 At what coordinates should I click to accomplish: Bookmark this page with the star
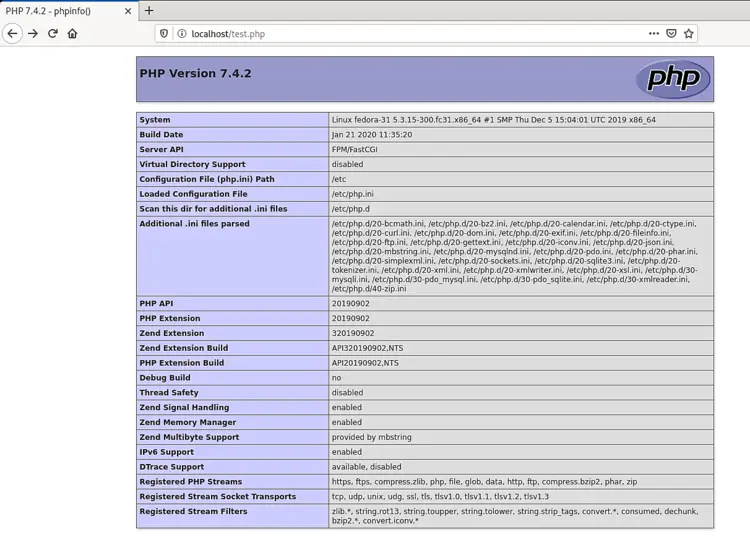click(689, 34)
